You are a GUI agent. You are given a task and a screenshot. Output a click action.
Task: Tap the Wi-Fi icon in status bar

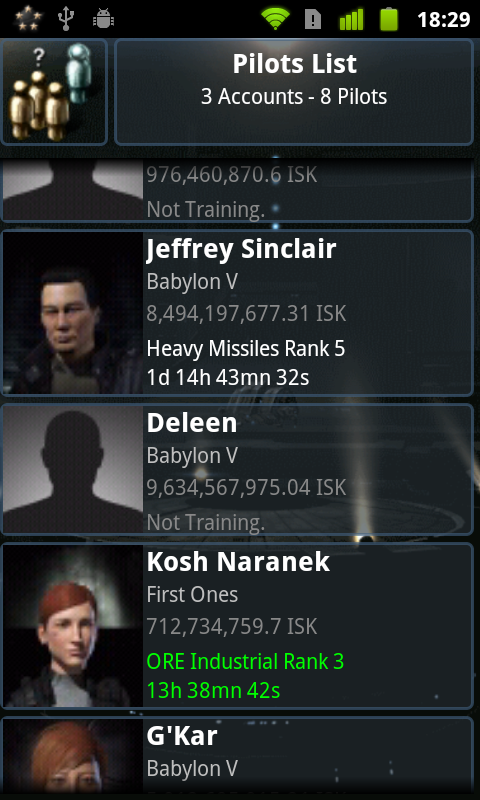click(275, 19)
